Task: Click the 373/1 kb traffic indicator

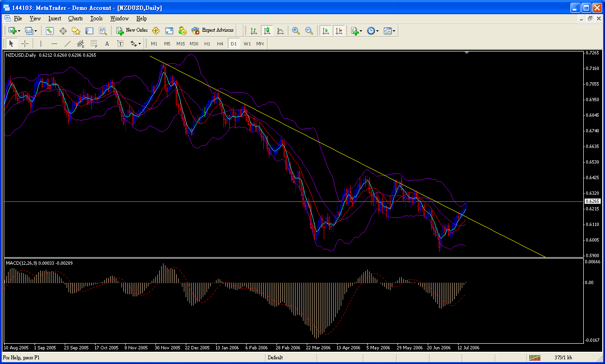Action: pyautogui.click(x=563, y=357)
